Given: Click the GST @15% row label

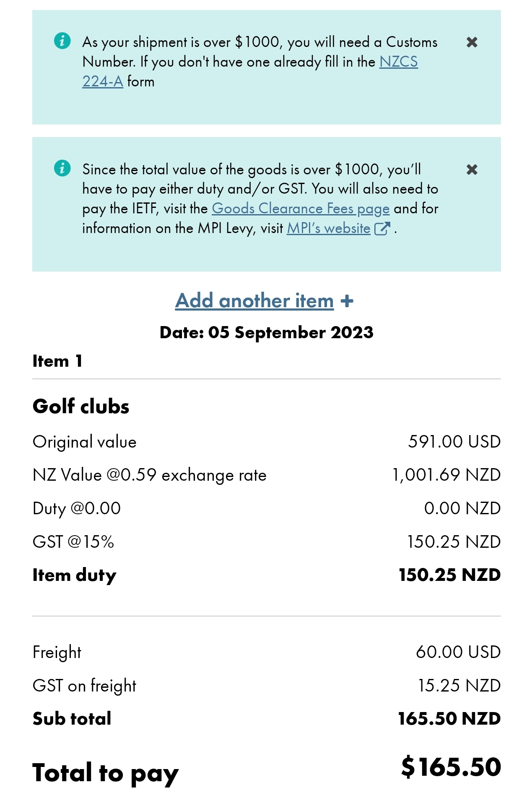Looking at the screenshot, I should pyautogui.click(x=73, y=541).
